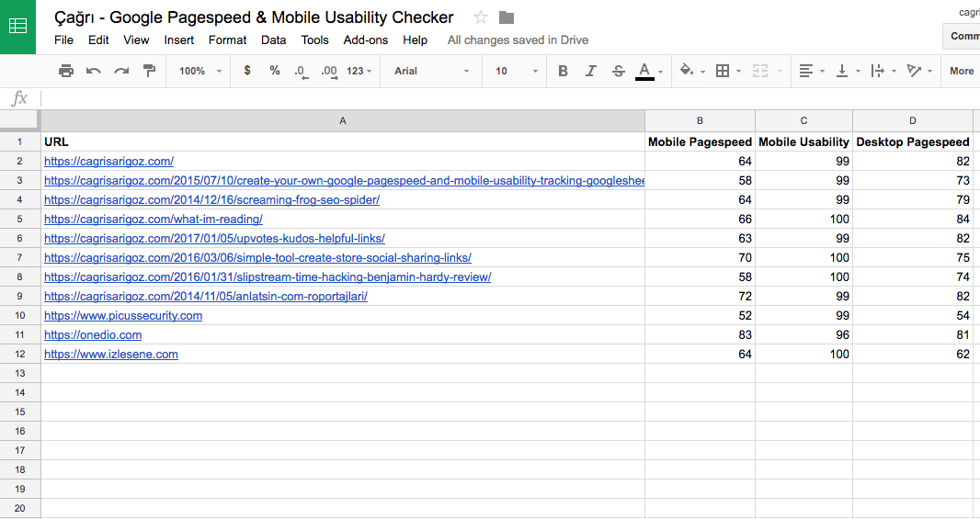
Task: Print the spreadsheet
Action: point(65,72)
